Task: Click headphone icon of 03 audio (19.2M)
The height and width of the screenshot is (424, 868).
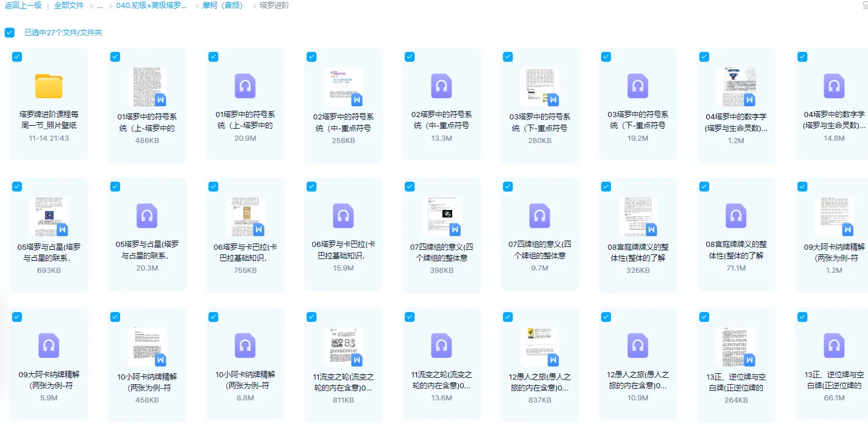Action: pos(638,86)
